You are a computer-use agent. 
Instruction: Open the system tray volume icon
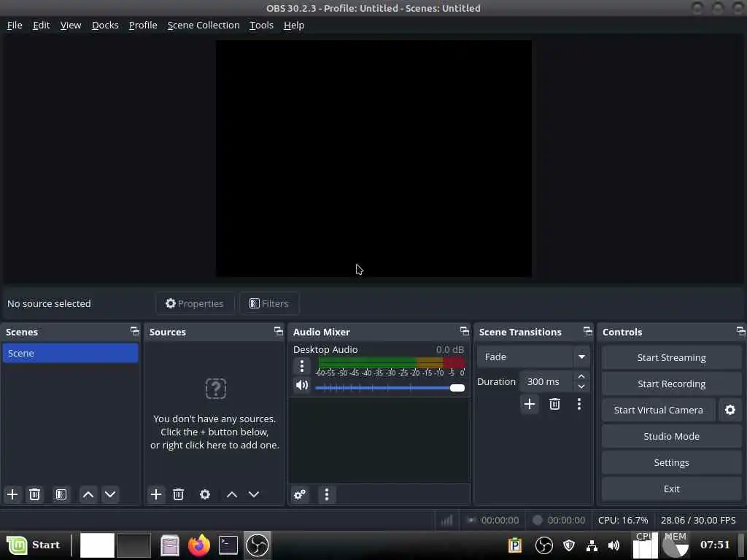(614, 545)
